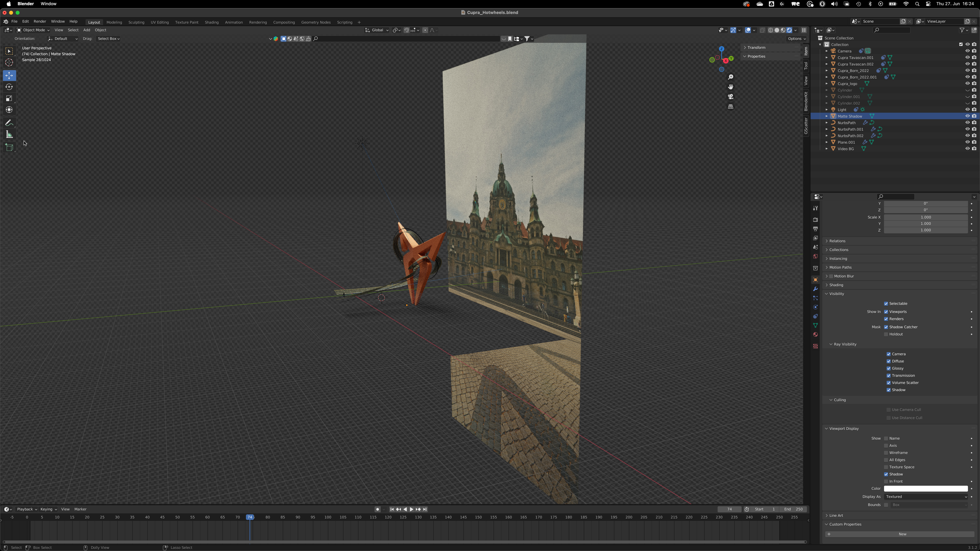Select the Cursor tool in the toolbar
Viewport: 980px width, 551px height.
pyautogui.click(x=9, y=63)
